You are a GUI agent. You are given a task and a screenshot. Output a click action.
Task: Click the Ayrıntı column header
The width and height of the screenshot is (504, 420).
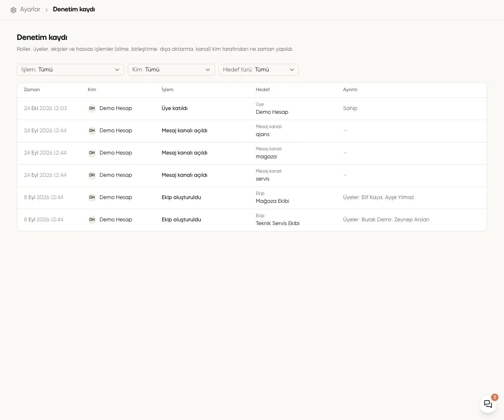tap(350, 90)
